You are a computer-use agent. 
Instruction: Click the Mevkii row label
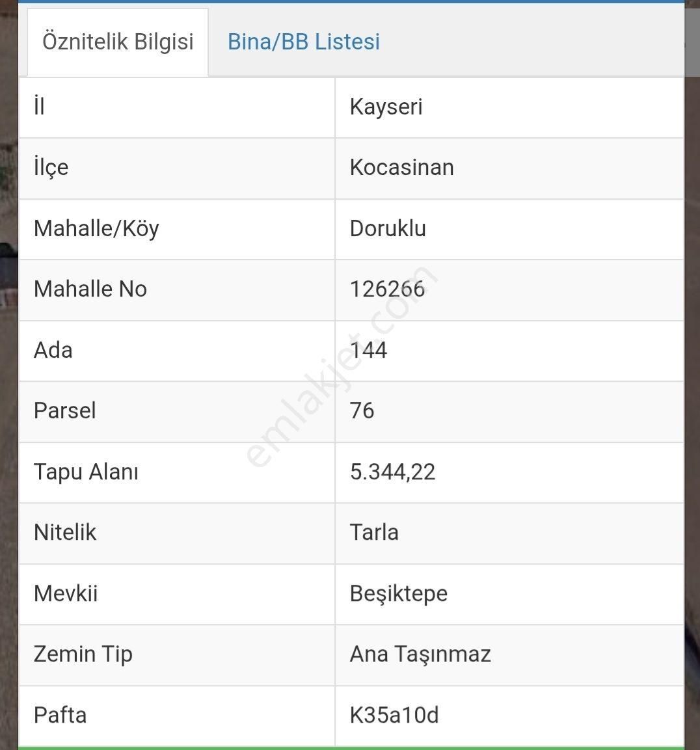pos(66,593)
